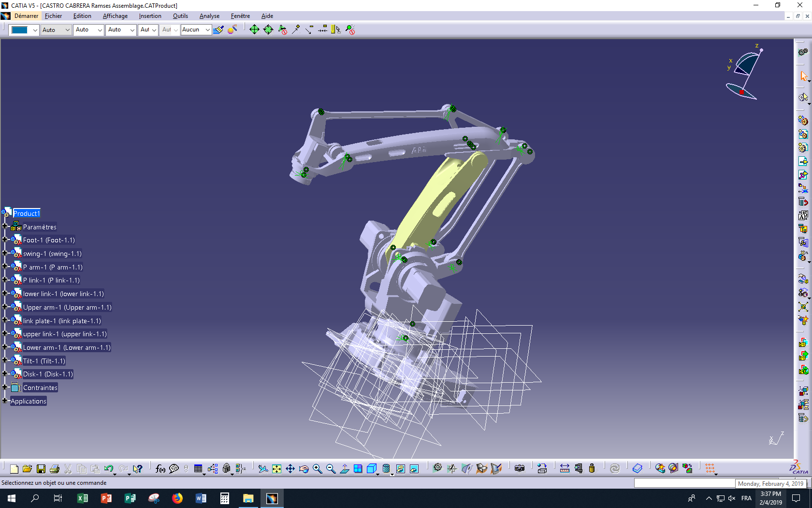This screenshot has width=812, height=508.
Task: Expand the Upper arm-1 tree node
Action: tap(5, 306)
